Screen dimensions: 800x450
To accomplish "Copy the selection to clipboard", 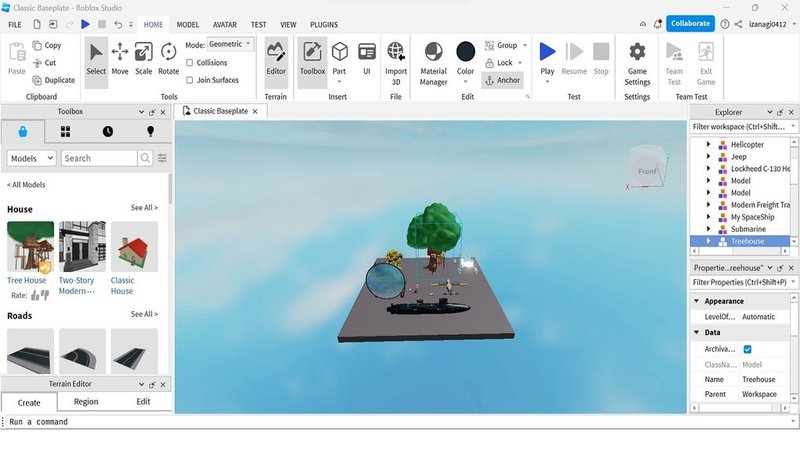I will click(47, 45).
